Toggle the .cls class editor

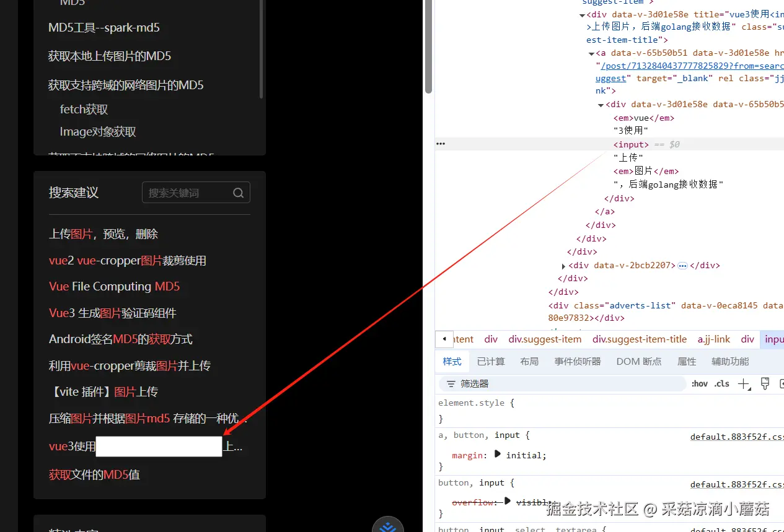point(721,383)
